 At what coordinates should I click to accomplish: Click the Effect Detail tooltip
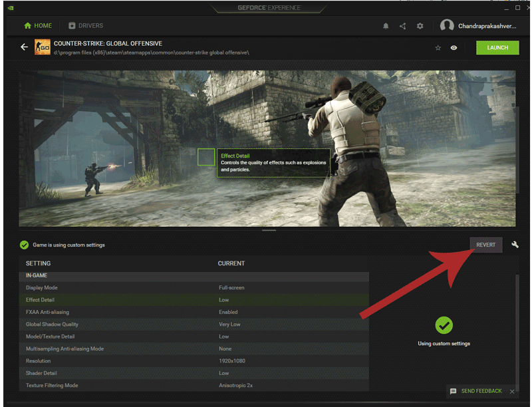click(x=273, y=163)
